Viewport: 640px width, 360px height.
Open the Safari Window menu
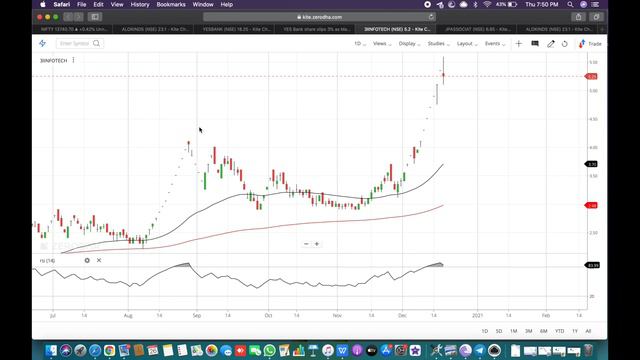(x=203, y=4)
